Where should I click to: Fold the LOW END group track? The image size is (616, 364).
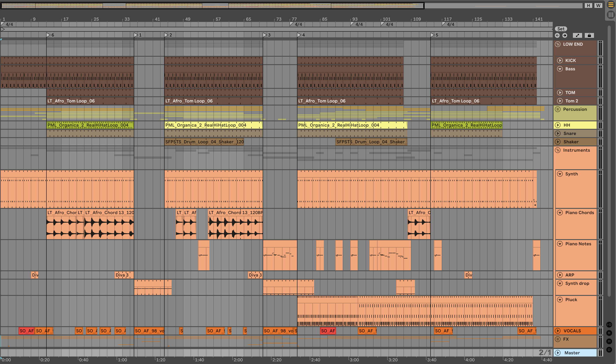click(x=558, y=44)
